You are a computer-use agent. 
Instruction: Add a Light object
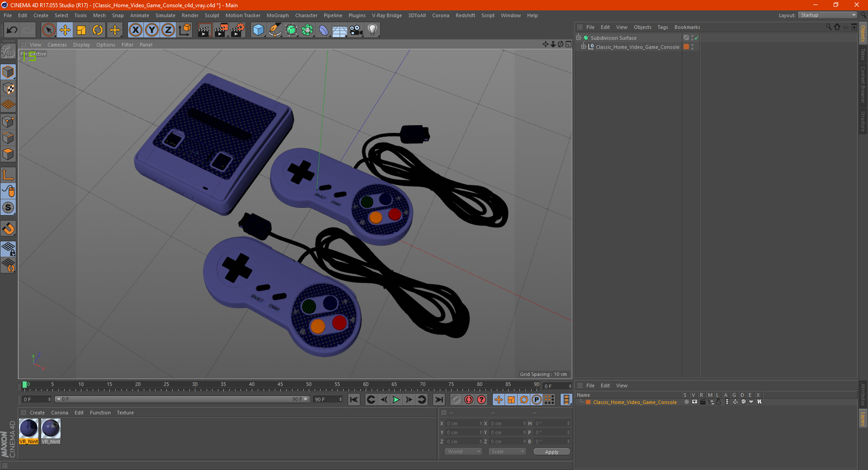(373, 30)
